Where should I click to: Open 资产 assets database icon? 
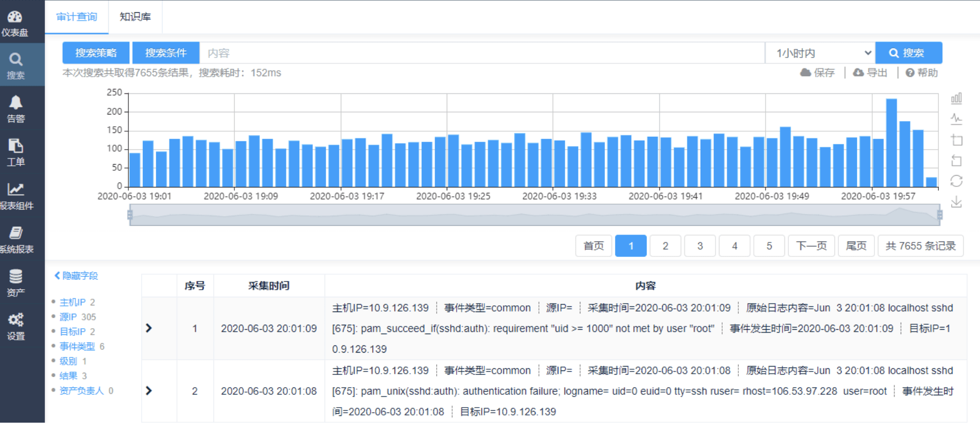[x=16, y=282]
